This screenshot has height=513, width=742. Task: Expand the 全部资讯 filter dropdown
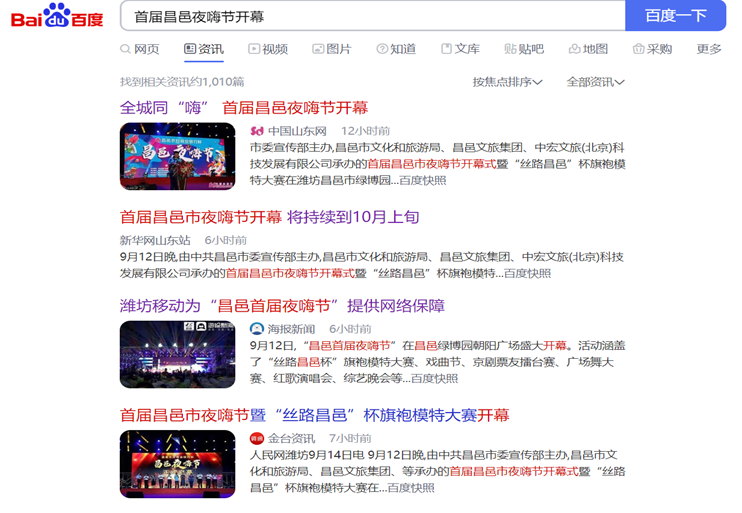[595, 82]
